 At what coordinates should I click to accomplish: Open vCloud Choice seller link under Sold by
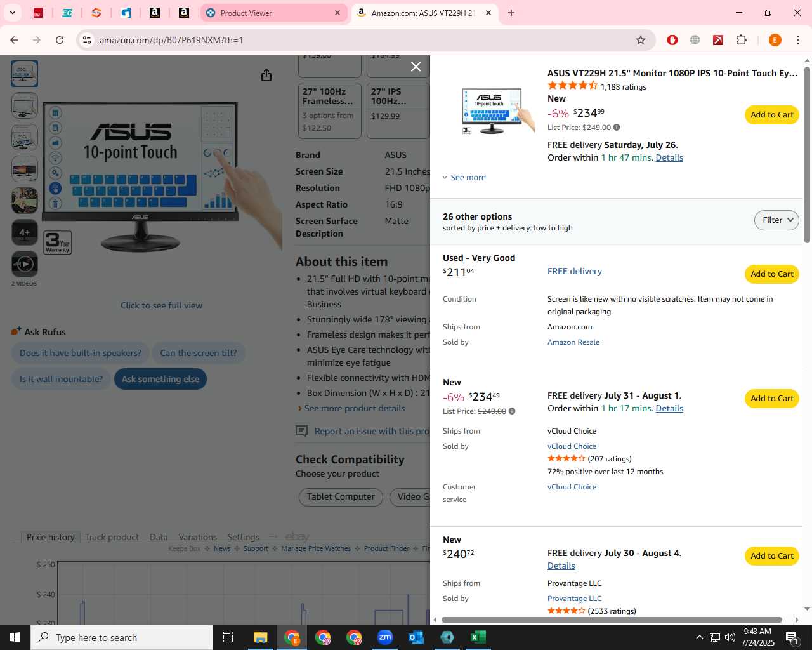pos(572,446)
